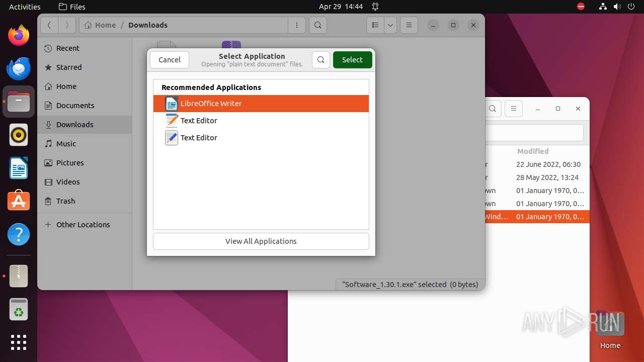
Task: Open Music folder in the sidebar
Action: pyautogui.click(x=85, y=144)
